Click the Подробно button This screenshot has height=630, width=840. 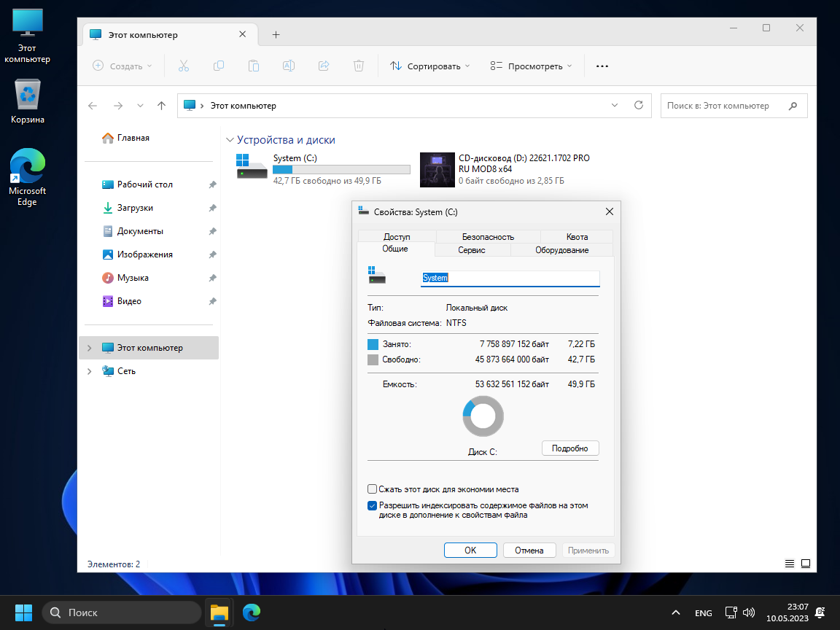click(569, 448)
